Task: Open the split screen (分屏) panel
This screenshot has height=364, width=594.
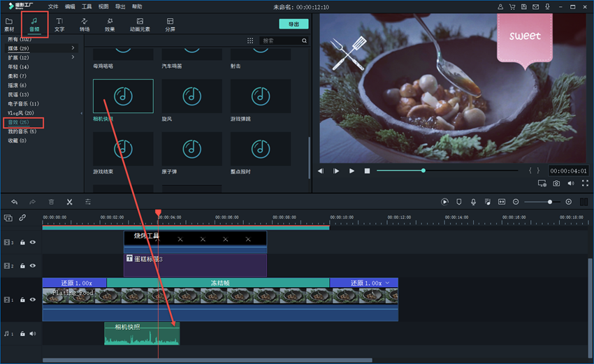Action: (171, 25)
